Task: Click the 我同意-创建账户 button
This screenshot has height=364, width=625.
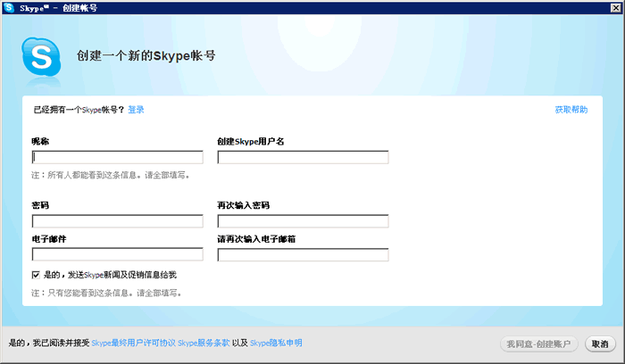Action: point(539,343)
